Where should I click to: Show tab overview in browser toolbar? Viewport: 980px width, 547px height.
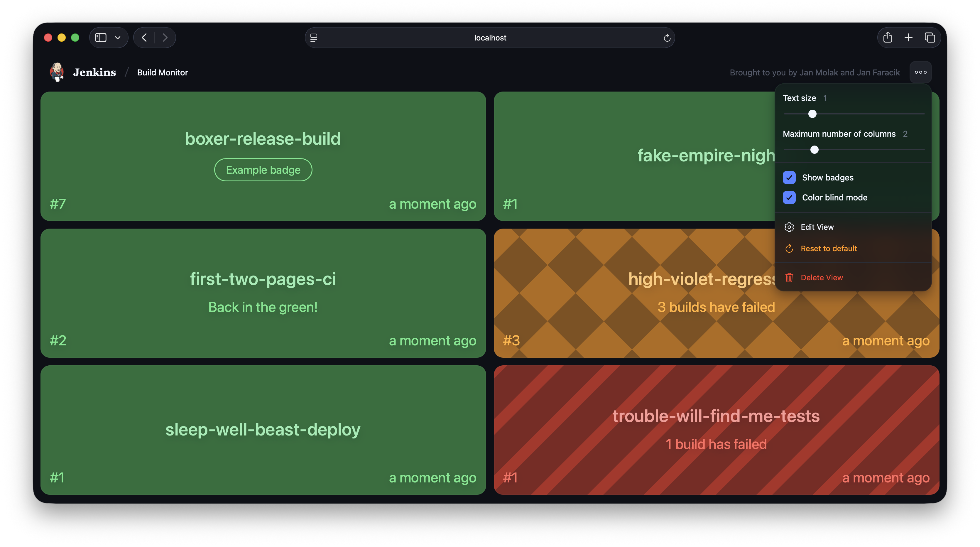pos(930,37)
